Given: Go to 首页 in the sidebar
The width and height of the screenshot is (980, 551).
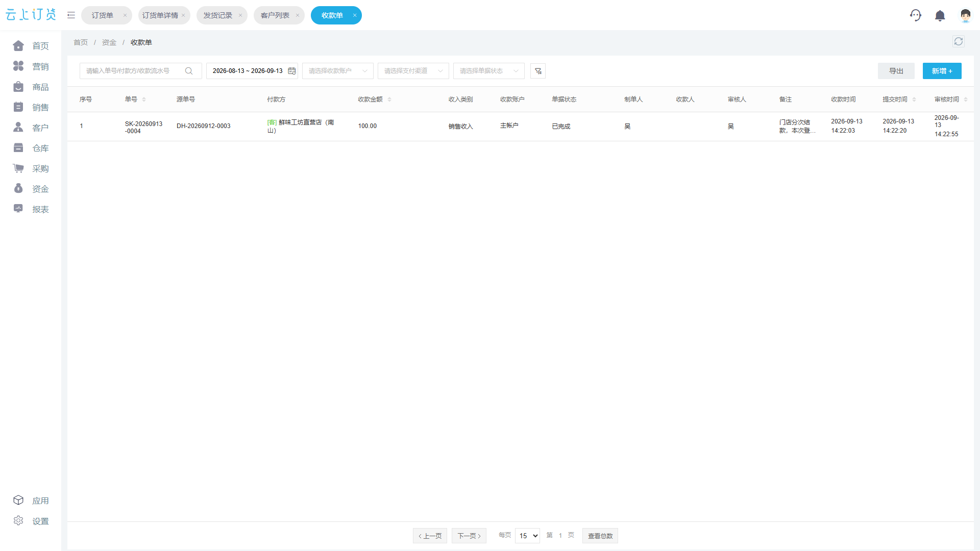Looking at the screenshot, I should (31, 46).
